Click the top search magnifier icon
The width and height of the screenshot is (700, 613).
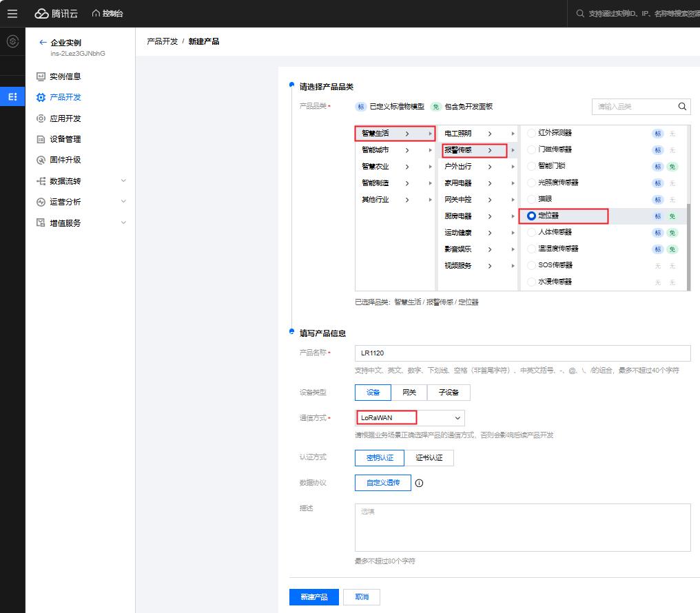(x=580, y=13)
